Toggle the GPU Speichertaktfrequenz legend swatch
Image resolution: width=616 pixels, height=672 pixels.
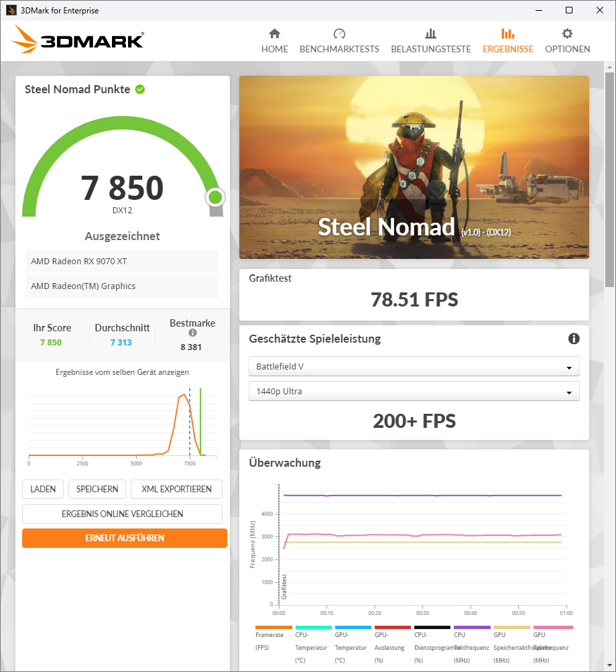point(512,628)
